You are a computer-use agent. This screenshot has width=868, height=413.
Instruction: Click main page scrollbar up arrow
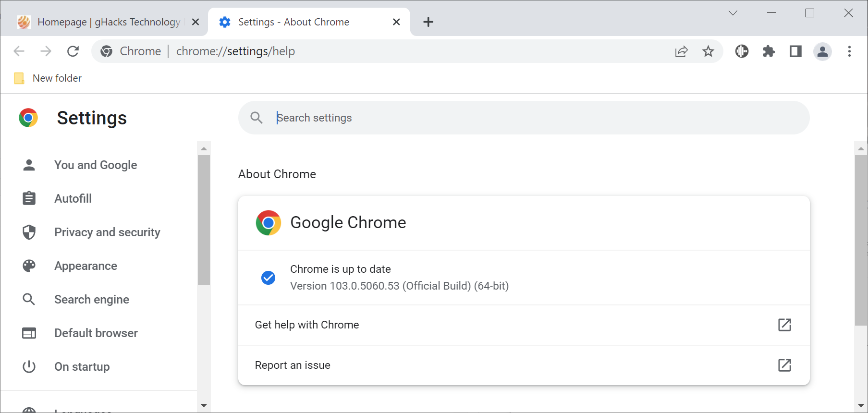tap(861, 148)
